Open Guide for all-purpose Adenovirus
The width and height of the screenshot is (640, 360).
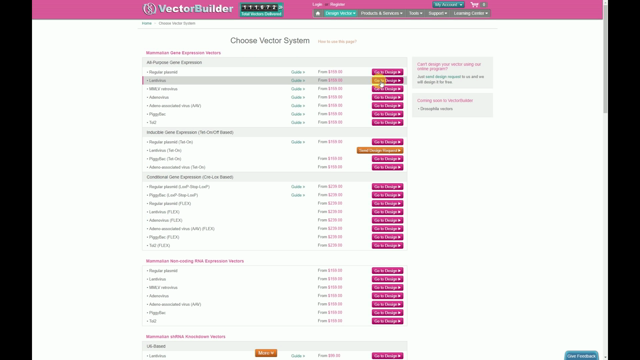298,98
